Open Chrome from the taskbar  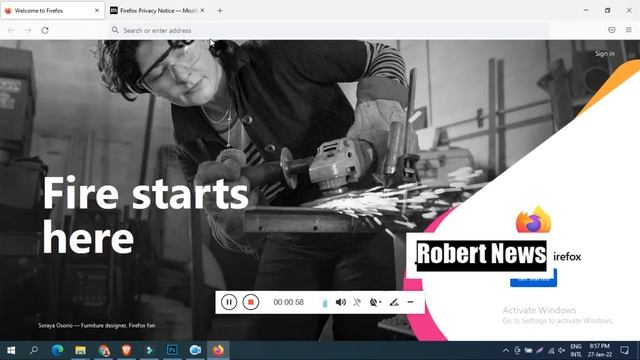pos(104,350)
